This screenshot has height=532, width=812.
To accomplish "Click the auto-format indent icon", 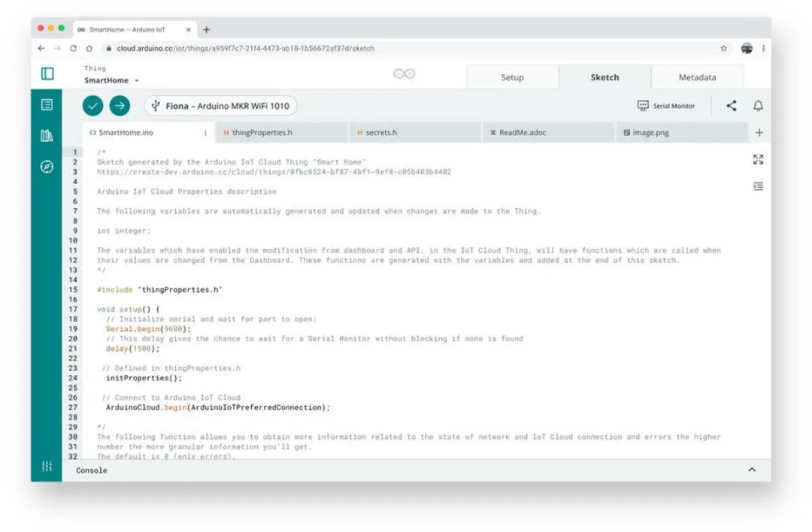I will pyautogui.click(x=758, y=186).
